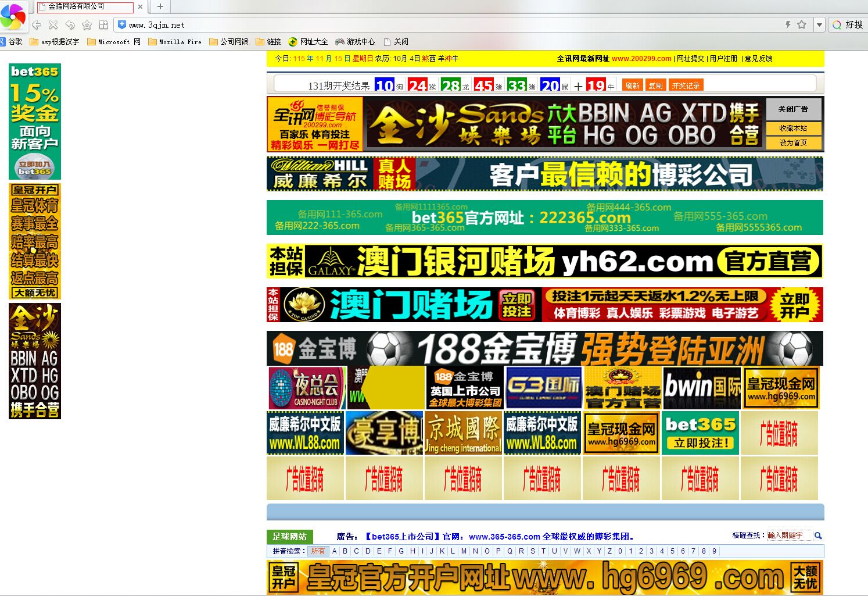
Task: Click the 网址提交 link
Action: click(690, 59)
